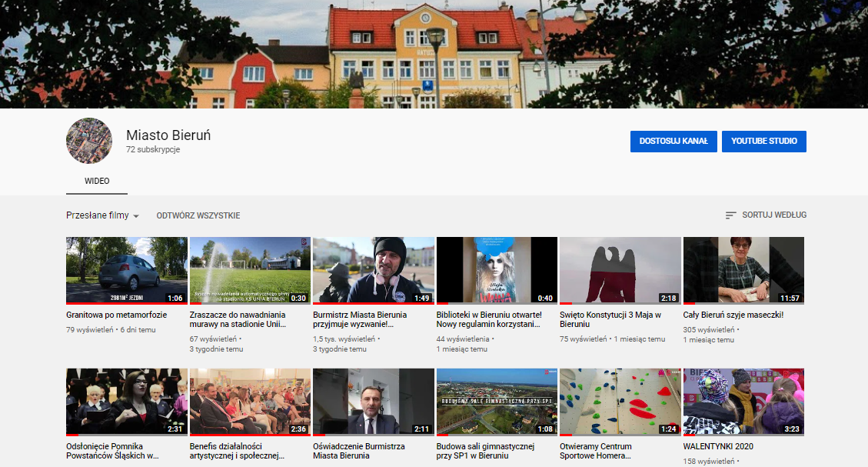Click the climbing wall Centrum Sportowe thumbnail
868x467 pixels.
[x=620, y=402]
